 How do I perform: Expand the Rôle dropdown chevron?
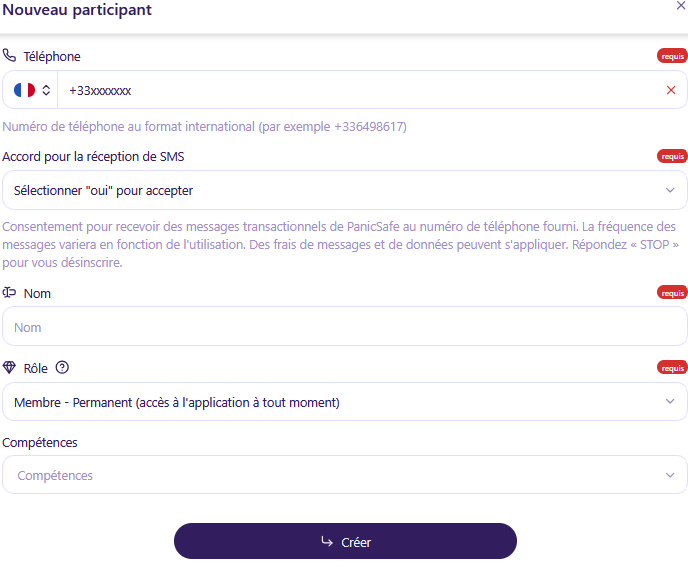670,401
